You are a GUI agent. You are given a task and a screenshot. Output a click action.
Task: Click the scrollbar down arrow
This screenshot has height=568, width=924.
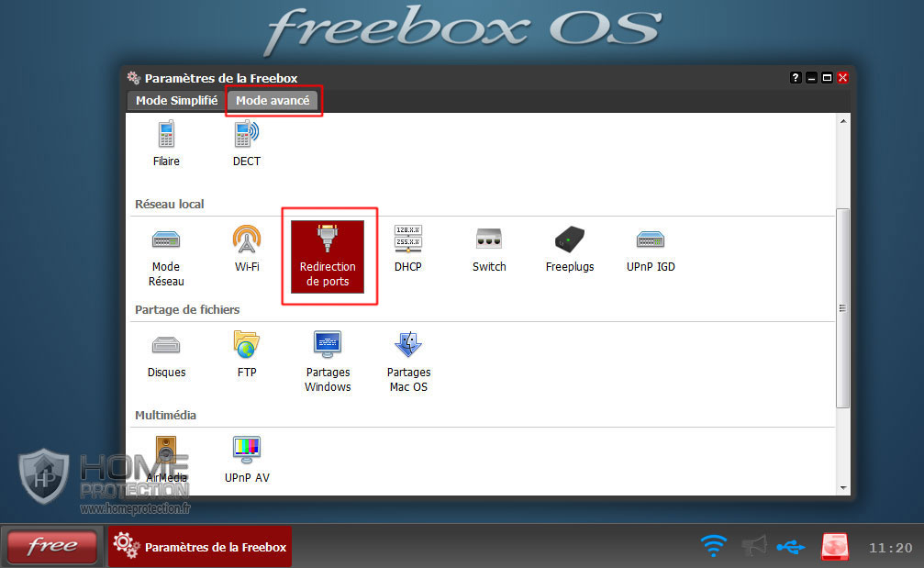[x=843, y=488]
